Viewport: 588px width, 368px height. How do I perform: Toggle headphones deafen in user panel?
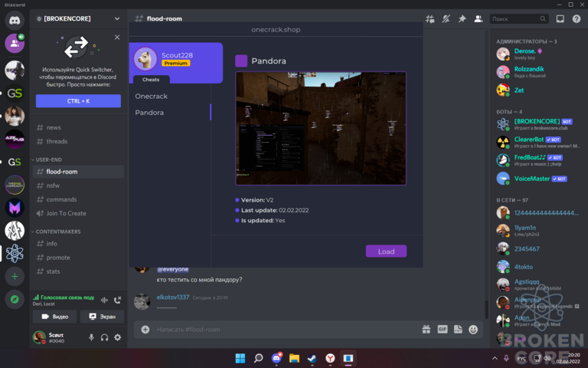104,337
